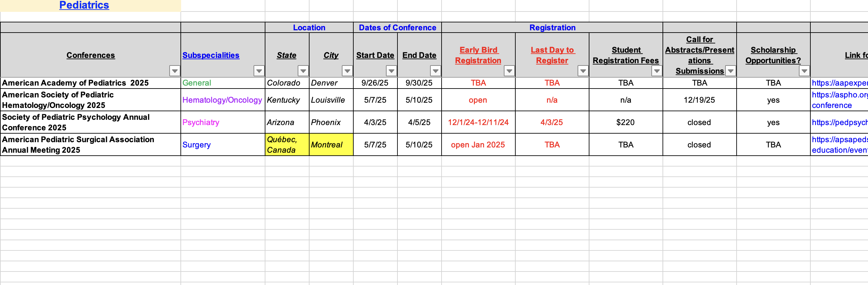Open the Last Day to Register filter
The height and width of the screenshot is (285, 868).
(x=583, y=71)
